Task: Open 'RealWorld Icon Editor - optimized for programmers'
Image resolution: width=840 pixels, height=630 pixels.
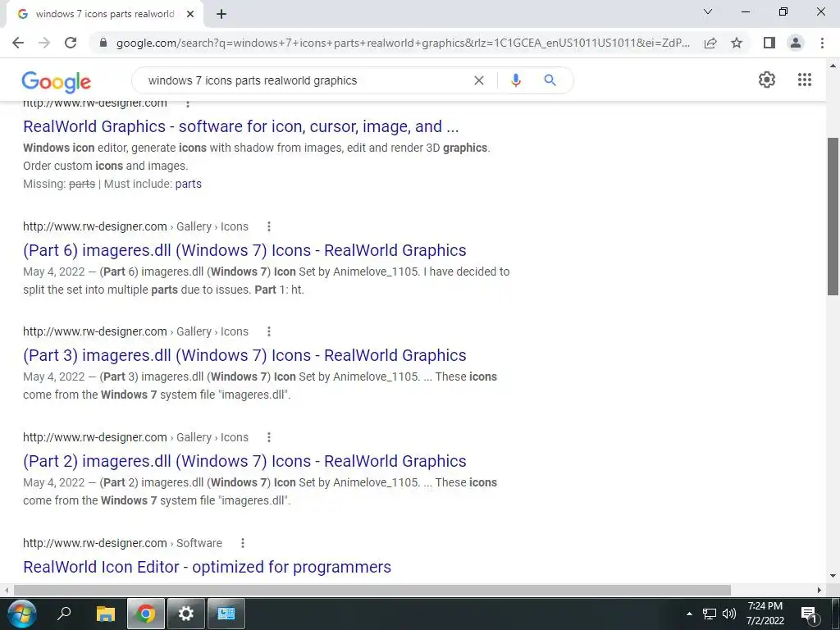Action: click(x=207, y=567)
